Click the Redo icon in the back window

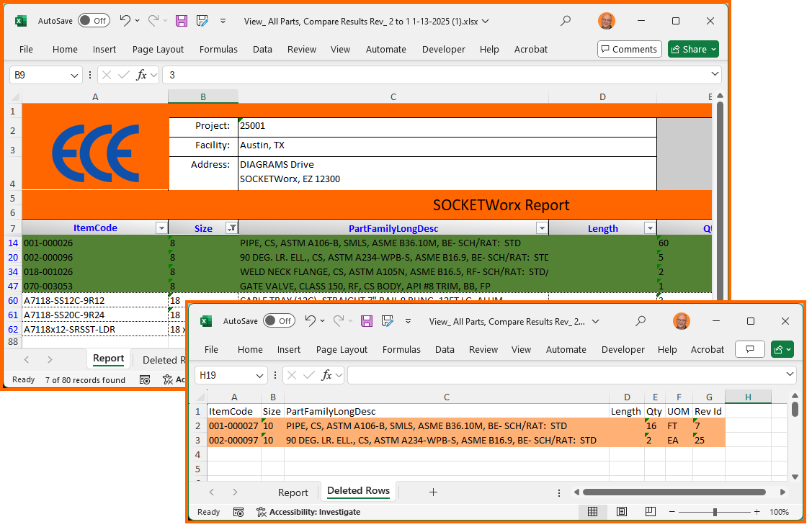pyautogui.click(x=153, y=21)
